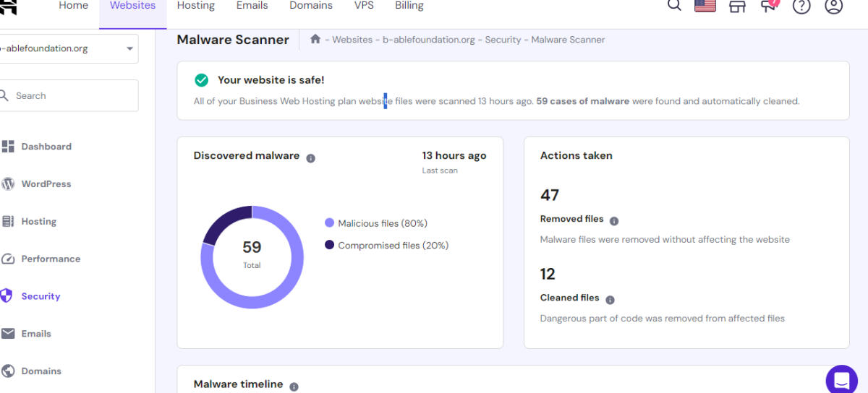
Task: Open the Domains top navigation tab
Action: [311, 6]
